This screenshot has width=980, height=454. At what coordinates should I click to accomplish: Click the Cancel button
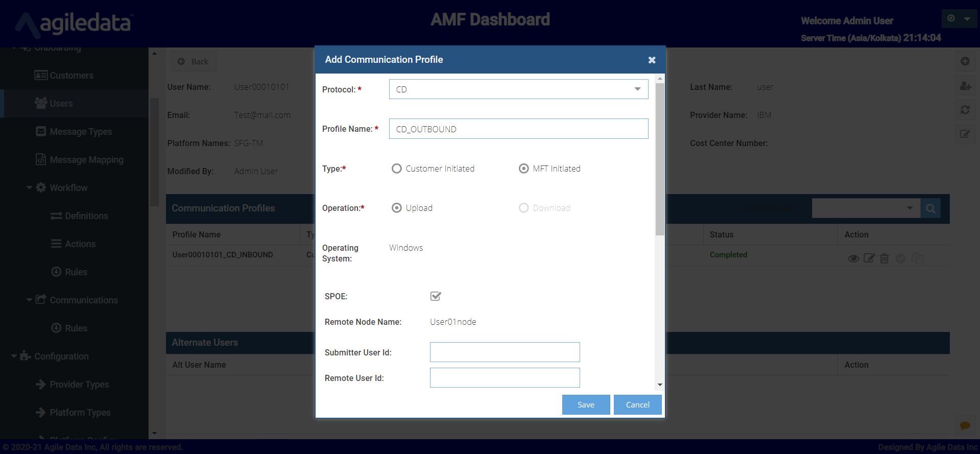637,404
